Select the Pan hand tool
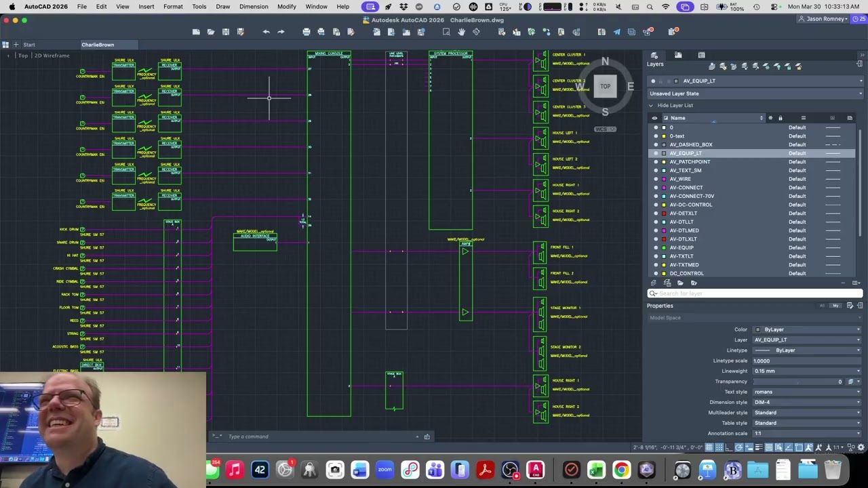The height and width of the screenshot is (488, 868). pyautogui.click(x=461, y=32)
